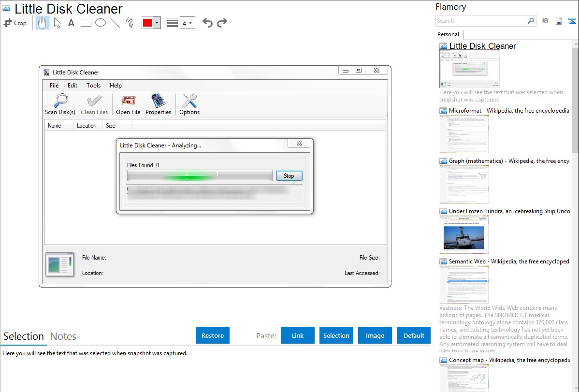Undo the last annotation
Image resolution: width=579 pixels, height=392 pixels.
(x=207, y=23)
